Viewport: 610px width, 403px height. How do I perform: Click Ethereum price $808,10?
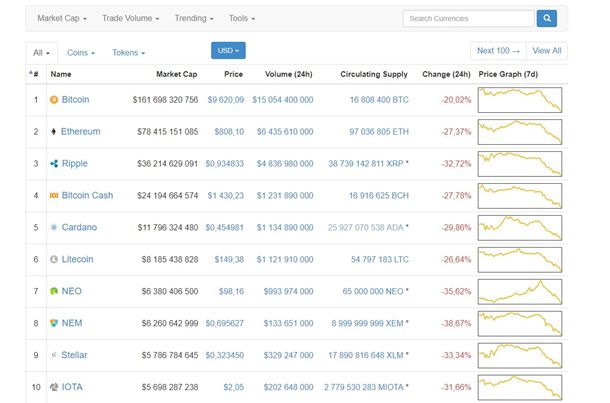coord(229,132)
